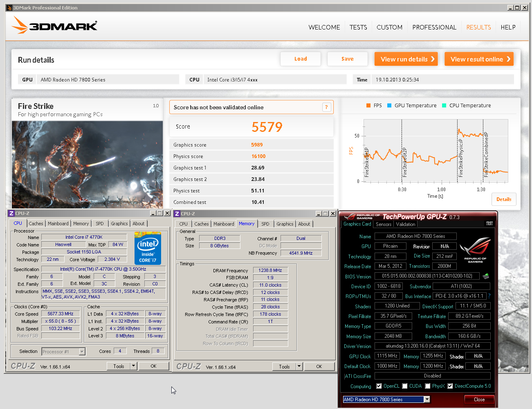The width and height of the screenshot is (532, 409).
Task: Click the Intel inside Core i7 logo
Action: pos(148,248)
